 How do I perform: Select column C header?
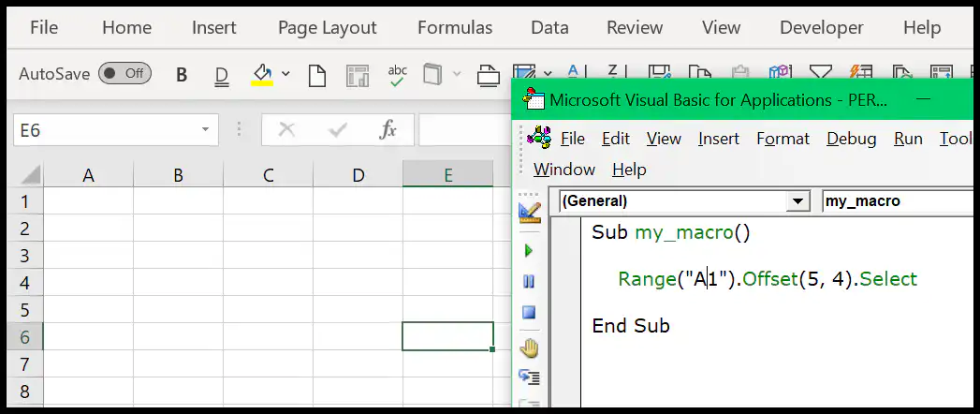point(268,175)
